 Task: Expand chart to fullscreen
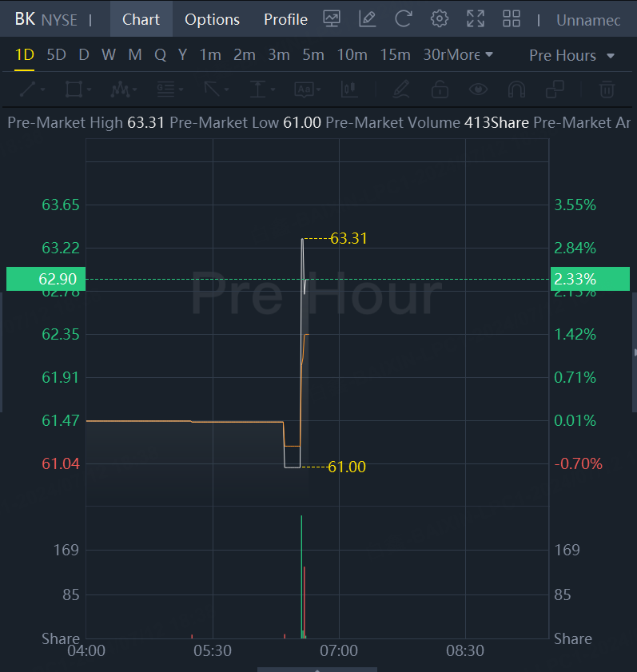[x=476, y=19]
